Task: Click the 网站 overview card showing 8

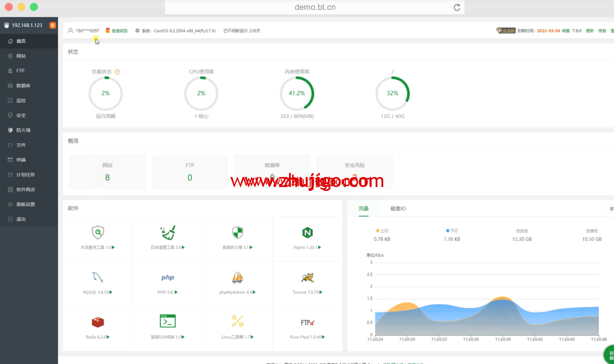Action: [x=107, y=172]
